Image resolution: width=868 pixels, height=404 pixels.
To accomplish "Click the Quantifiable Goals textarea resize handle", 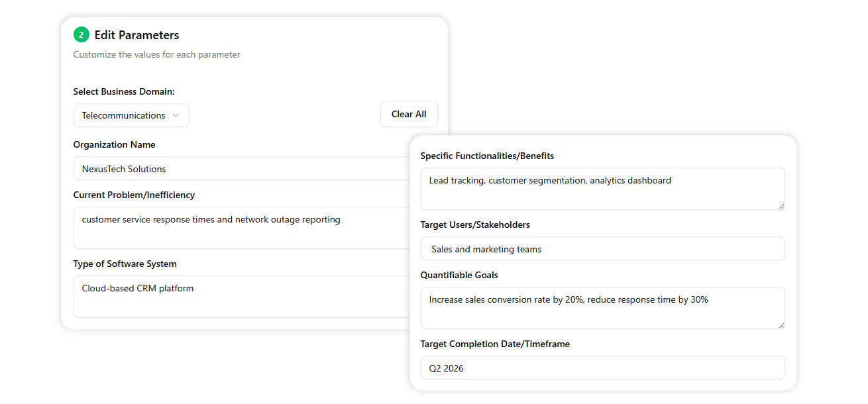I will pyautogui.click(x=781, y=325).
